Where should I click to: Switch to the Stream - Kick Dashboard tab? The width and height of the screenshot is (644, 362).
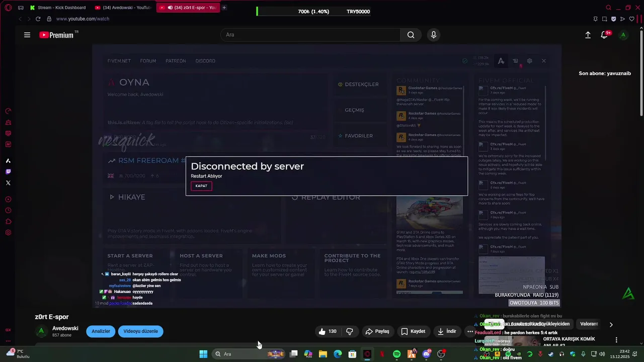tap(58, 8)
